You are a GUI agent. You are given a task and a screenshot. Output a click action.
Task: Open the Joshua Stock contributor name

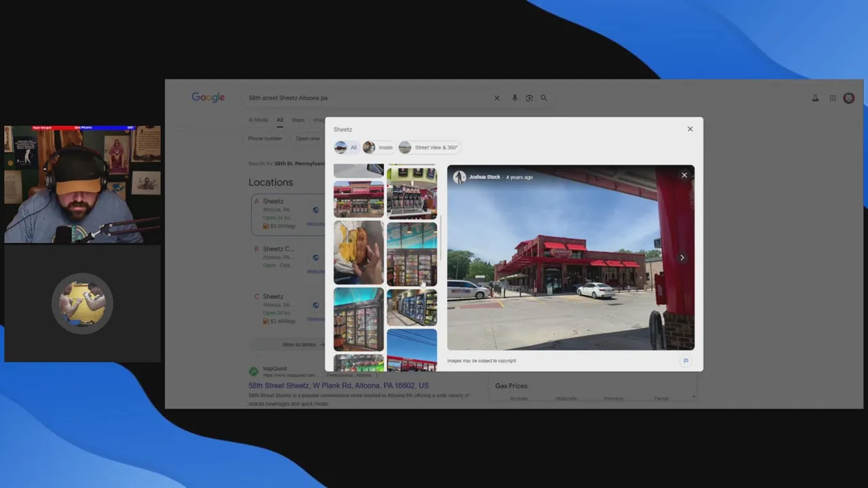pos(484,177)
